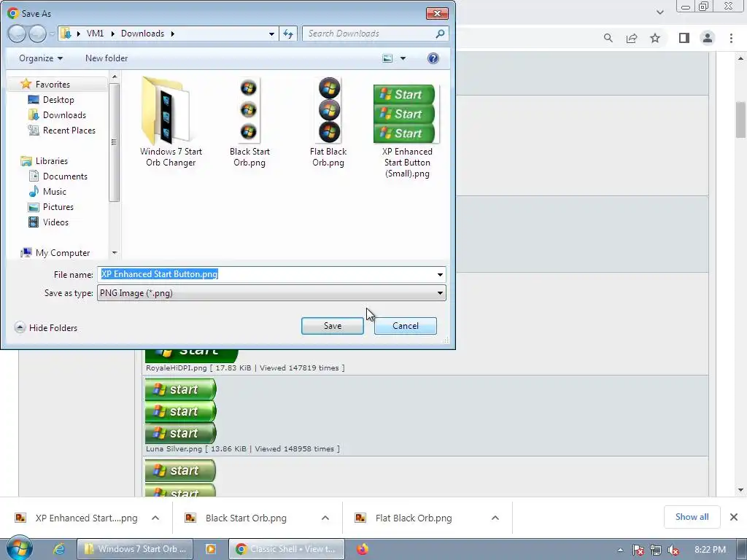Bookmark the page with the star icon
Image resolution: width=747 pixels, height=560 pixels.
(x=655, y=38)
